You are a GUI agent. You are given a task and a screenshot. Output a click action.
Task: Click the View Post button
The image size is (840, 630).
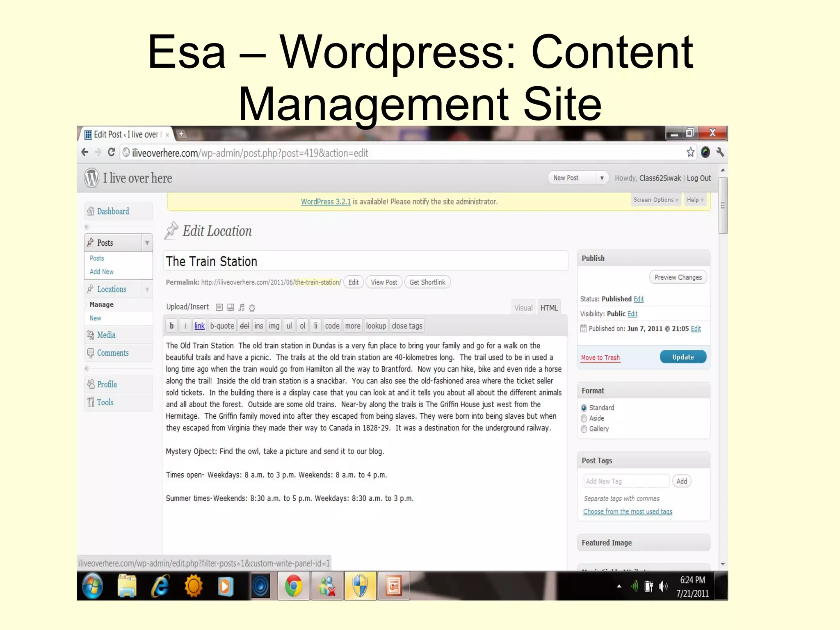pyautogui.click(x=384, y=282)
